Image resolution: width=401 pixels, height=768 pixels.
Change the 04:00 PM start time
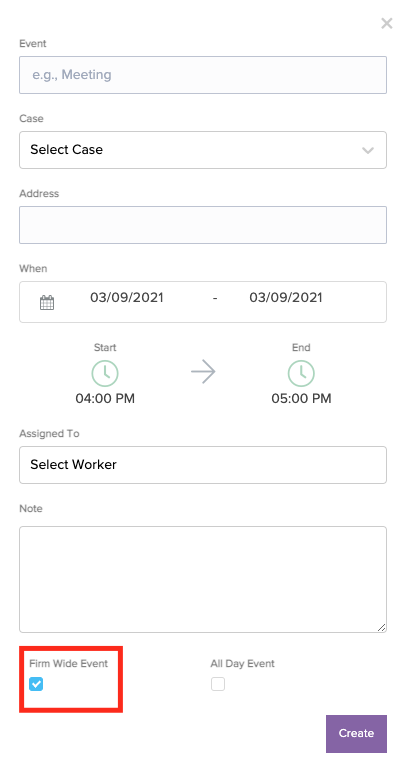105,399
